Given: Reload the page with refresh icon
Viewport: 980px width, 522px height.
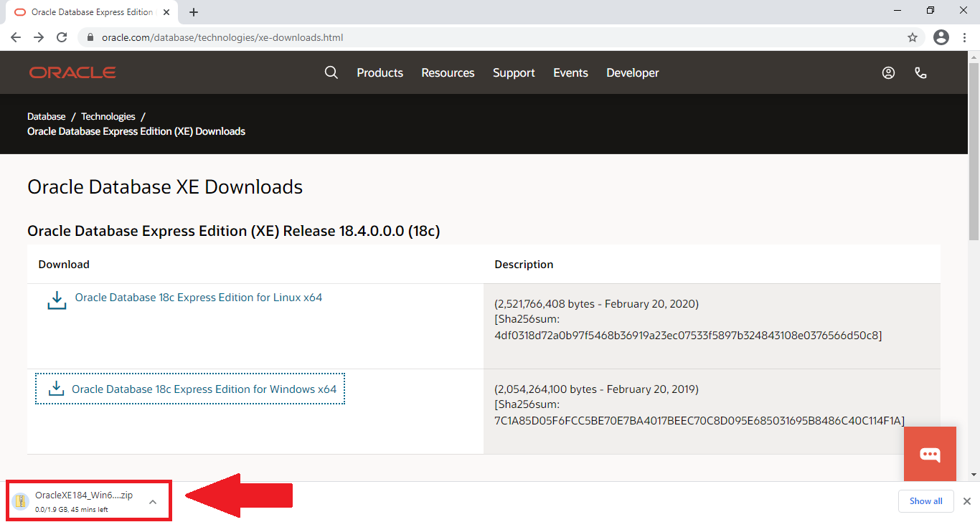Looking at the screenshot, I should 62,37.
